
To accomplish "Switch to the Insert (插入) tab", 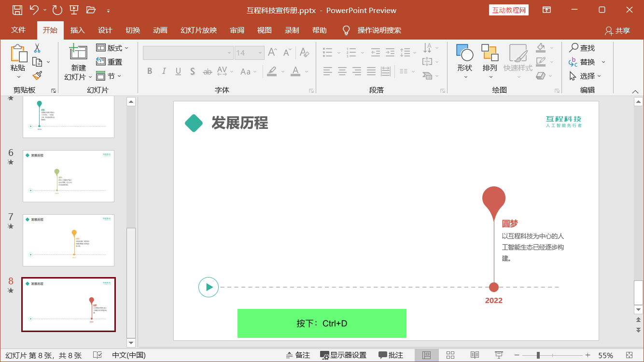I will coord(78,30).
